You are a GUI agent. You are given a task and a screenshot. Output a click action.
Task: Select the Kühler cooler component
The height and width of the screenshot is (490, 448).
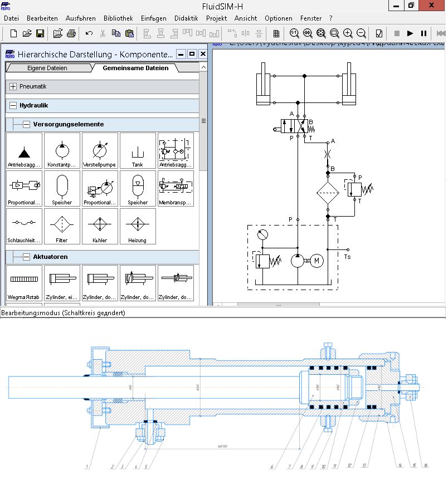(100, 226)
